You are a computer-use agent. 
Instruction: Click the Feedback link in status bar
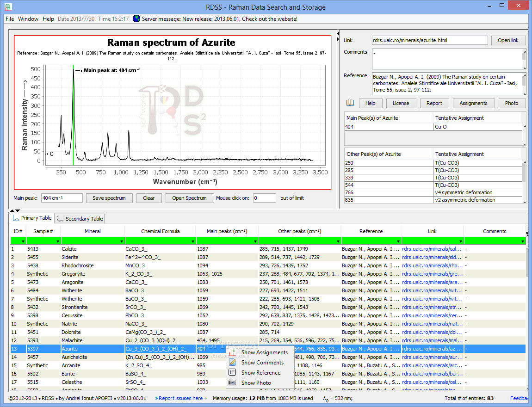coord(520,398)
